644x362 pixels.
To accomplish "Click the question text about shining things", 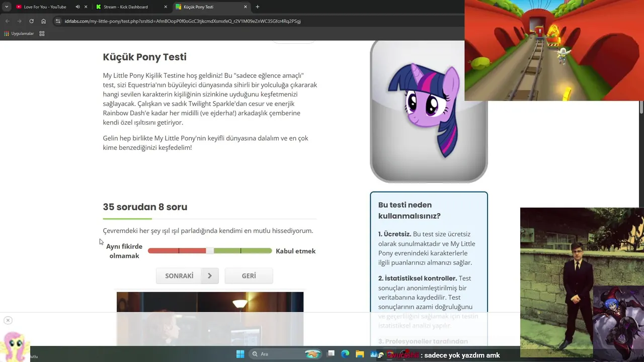I will click(x=208, y=231).
